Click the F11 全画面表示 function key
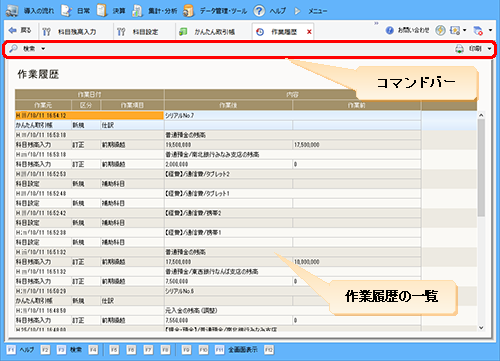This screenshot has height=361, width=500. [x=236, y=350]
